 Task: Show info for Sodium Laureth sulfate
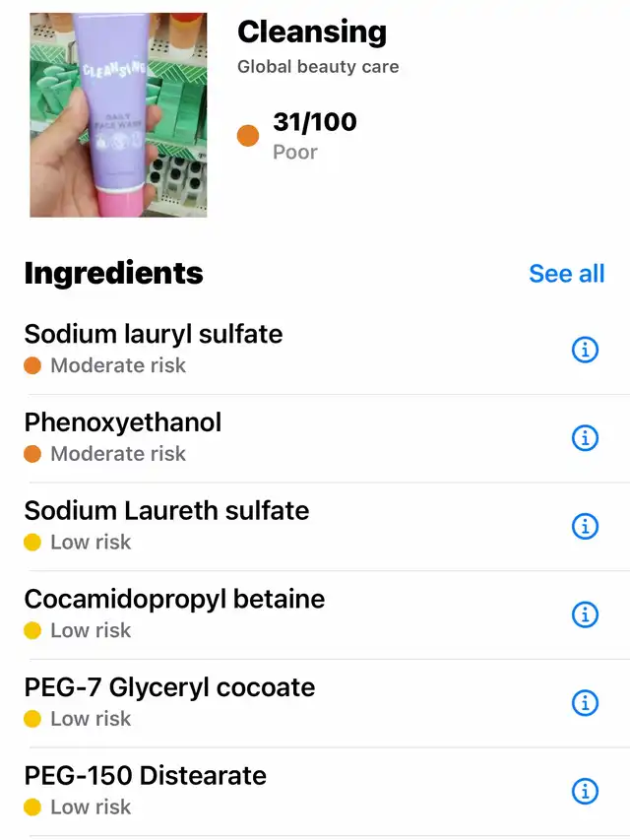(x=585, y=527)
